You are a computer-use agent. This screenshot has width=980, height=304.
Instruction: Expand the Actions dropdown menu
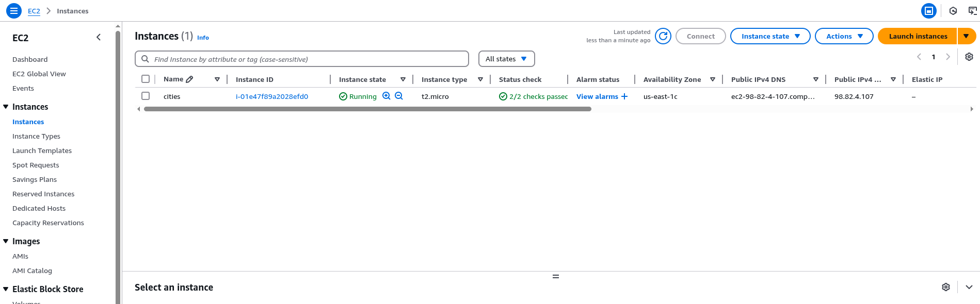844,36
